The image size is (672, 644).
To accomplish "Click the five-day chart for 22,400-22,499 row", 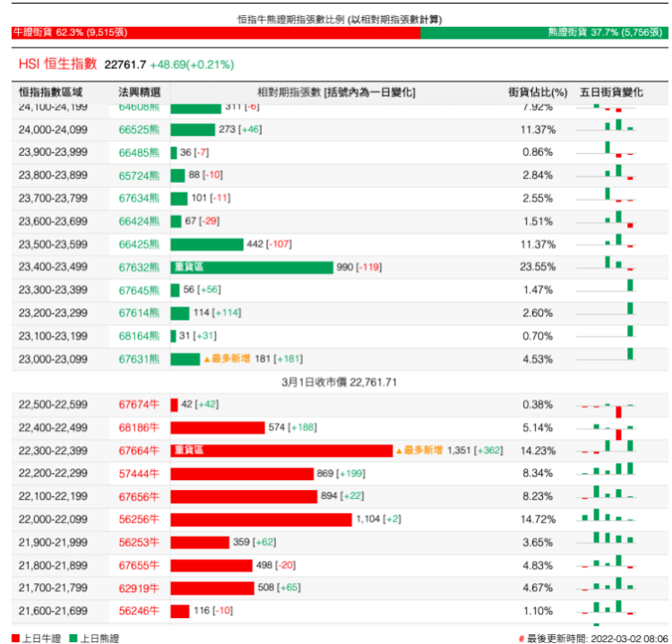I will [606, 431].
